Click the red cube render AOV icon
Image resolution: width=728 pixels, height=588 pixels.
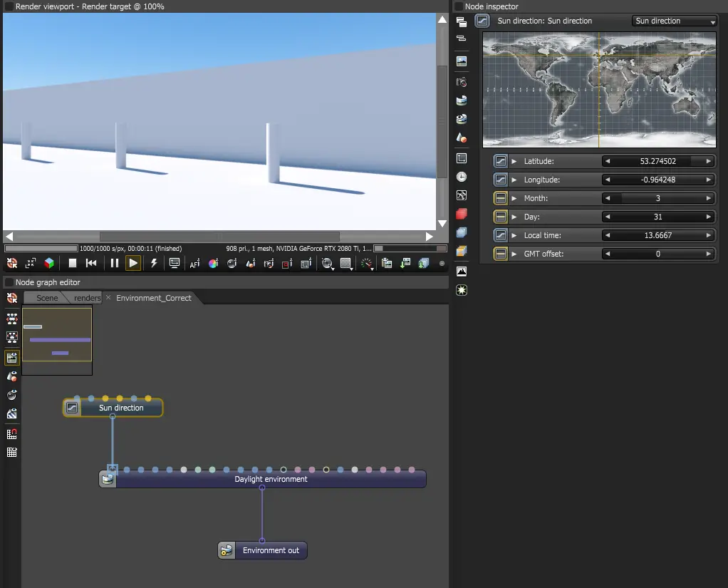462,214
